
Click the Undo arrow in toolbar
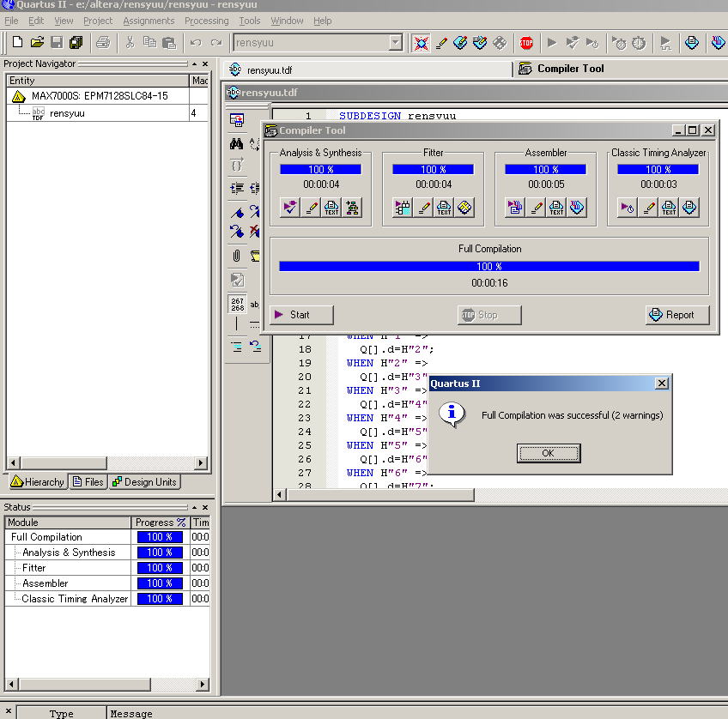pos(196,43)
